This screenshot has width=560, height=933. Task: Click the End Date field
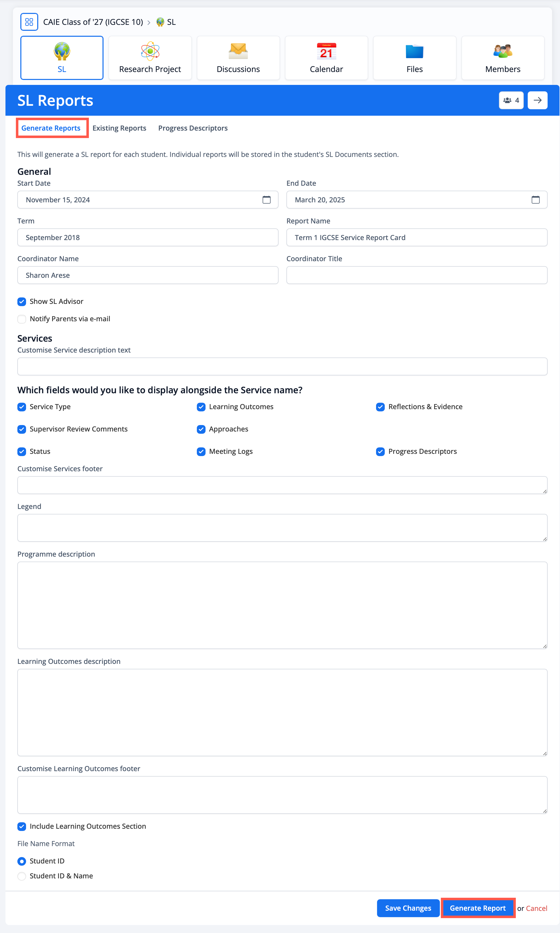(417, 200)
